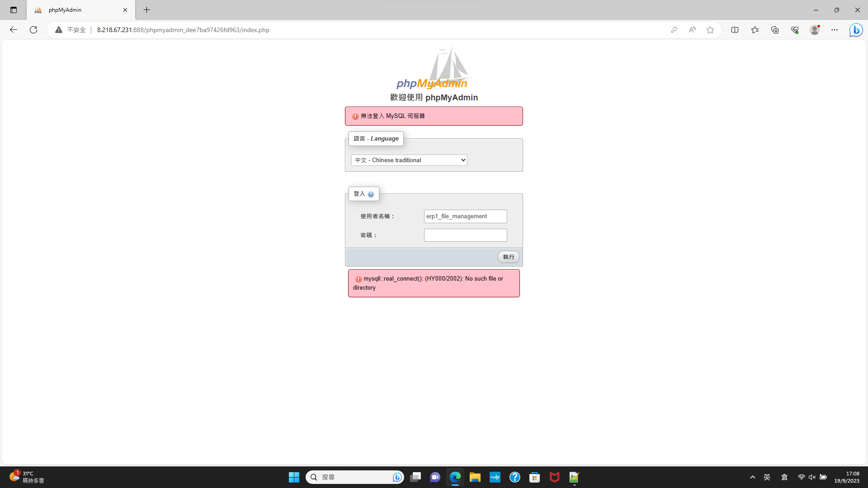The height and width of the screenshot is (488, 868).
Task: Click the empty password input field
Action: pos(465,235)
